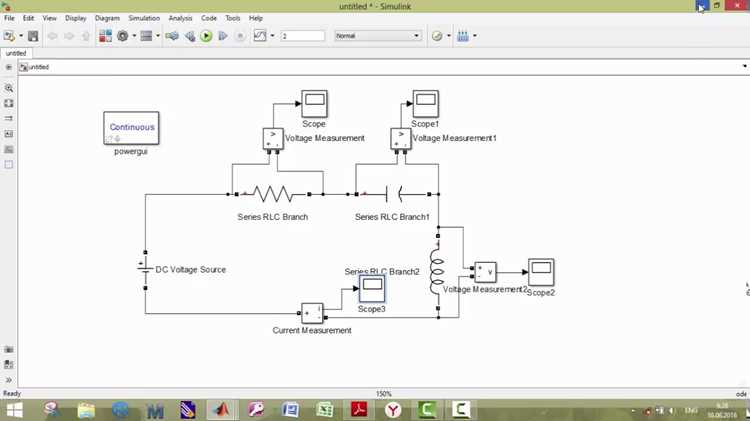Expand the palette chevron at bottom left

[x=9, y=380]
